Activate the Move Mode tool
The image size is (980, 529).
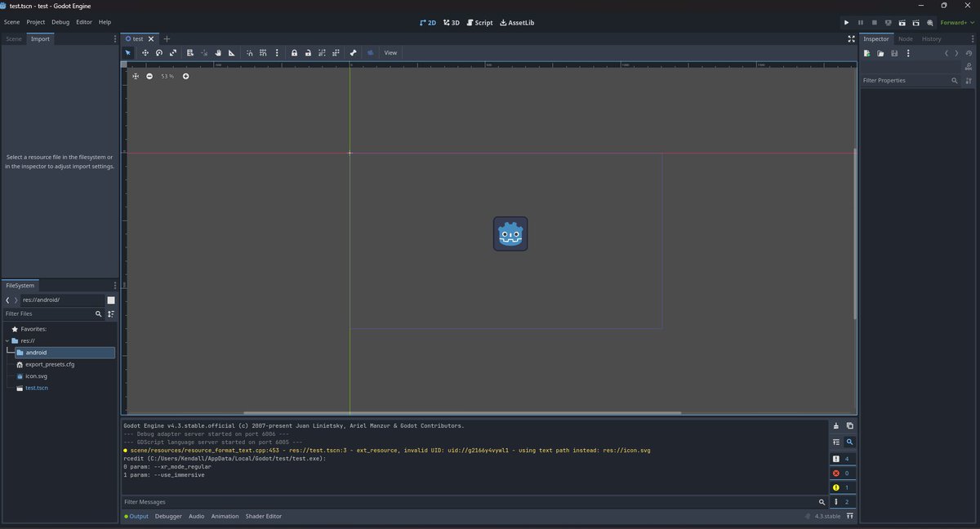point(145,52)
